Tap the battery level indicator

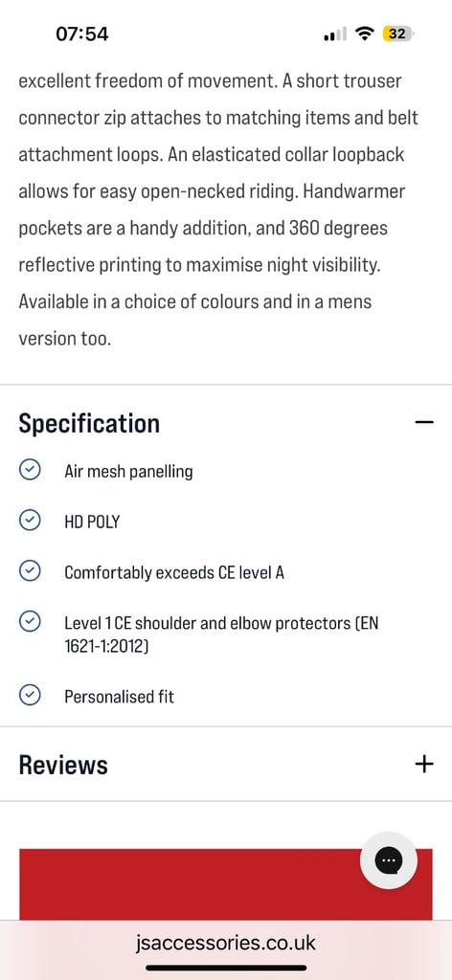coord(399,33)
